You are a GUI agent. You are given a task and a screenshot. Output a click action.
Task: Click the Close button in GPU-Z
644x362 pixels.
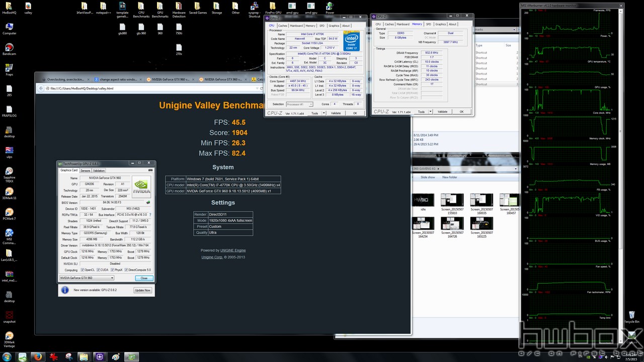tap(144, 278)
